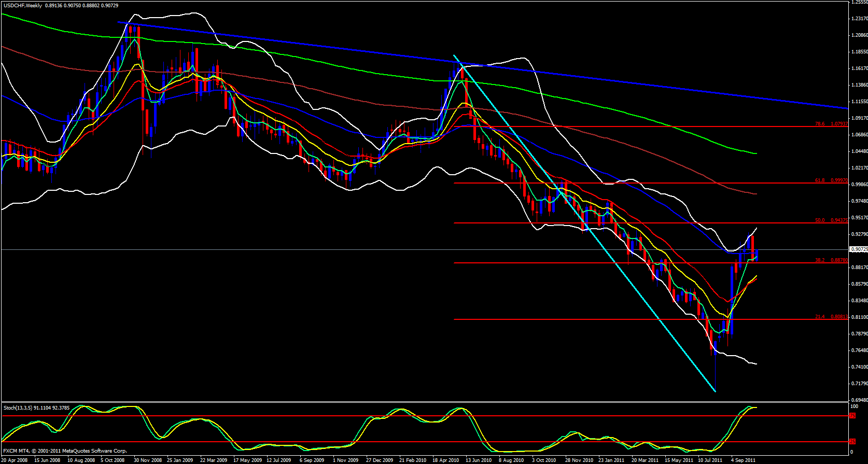868x464 pixels.
Task: Click the 0.71790 price axis label
Action: (859, 384)
